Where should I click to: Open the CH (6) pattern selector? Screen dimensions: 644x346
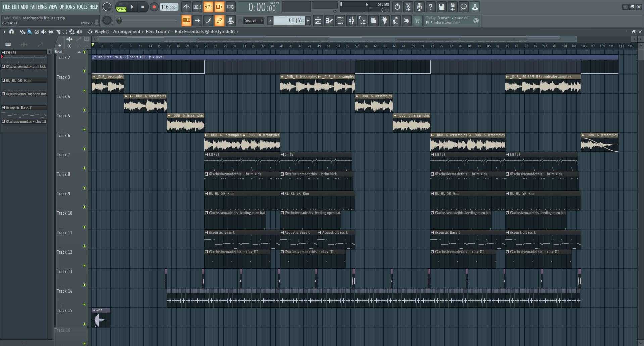pyautogui.click(x=289, y=20)
